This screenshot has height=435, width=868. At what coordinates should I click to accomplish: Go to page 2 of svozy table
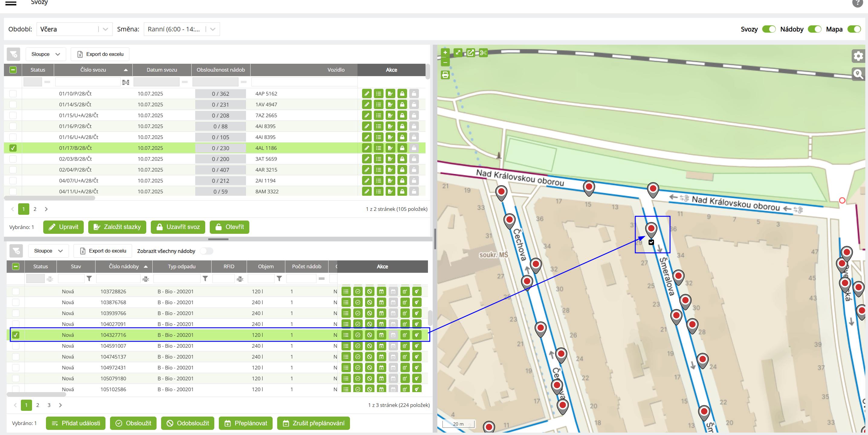tap(35, 209)
